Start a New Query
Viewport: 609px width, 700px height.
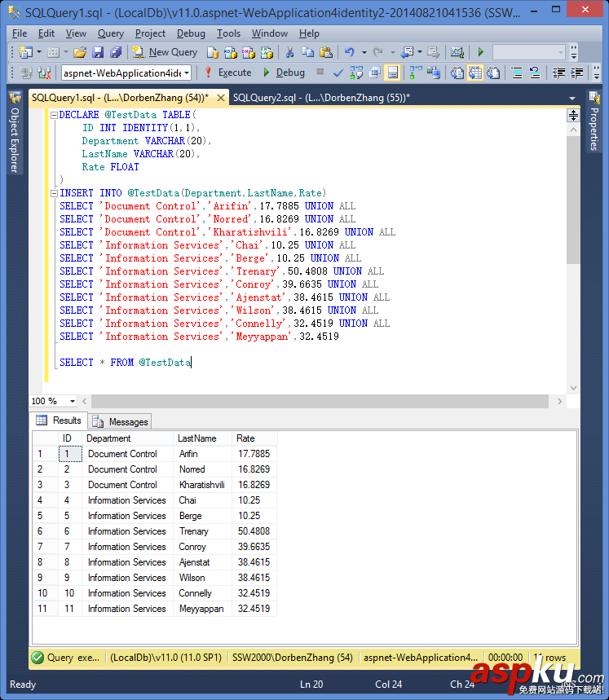[x=165, y=52]
